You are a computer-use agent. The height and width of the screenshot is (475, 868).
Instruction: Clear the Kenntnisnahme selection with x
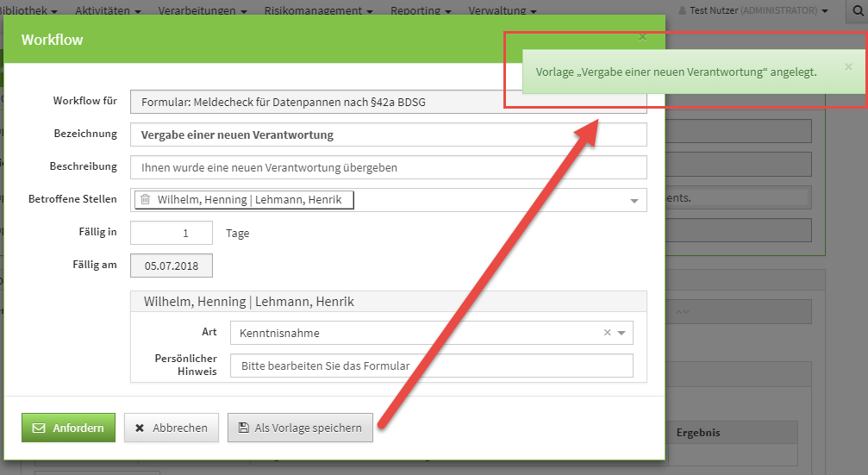(x=607, y=333)
